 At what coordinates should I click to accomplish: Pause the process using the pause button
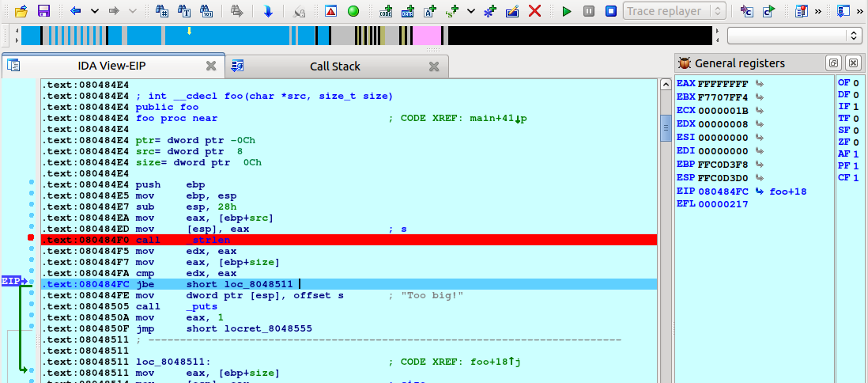tap(589, 11)
